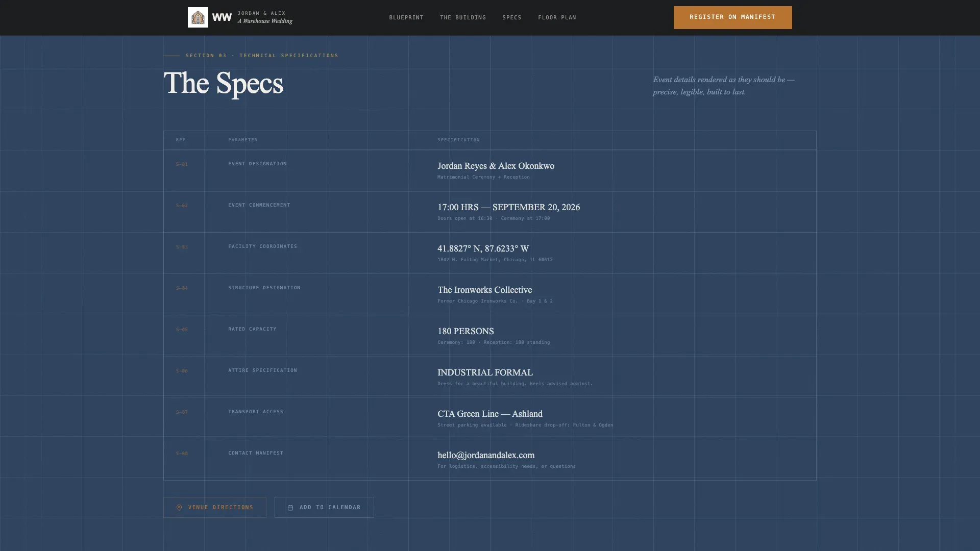
Task: Go to The Building section
Action: coord(463,17)
